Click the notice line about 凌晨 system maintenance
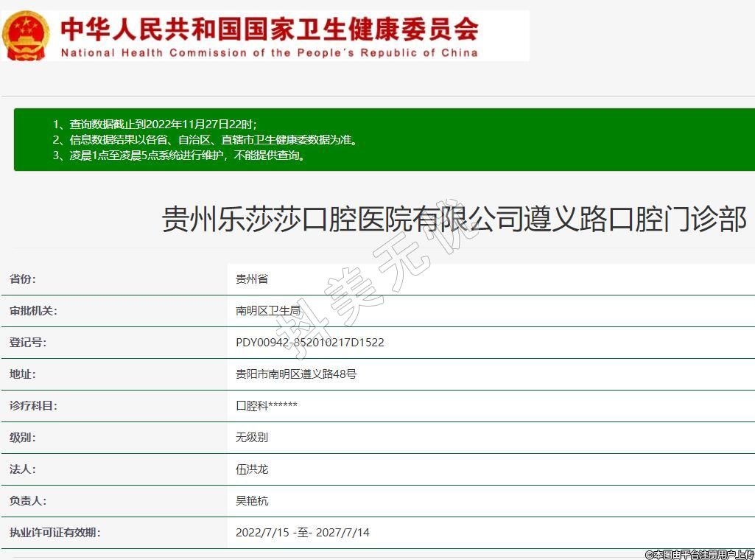The height and width of the screenshot is (560, 755). [x=179, y=155]
